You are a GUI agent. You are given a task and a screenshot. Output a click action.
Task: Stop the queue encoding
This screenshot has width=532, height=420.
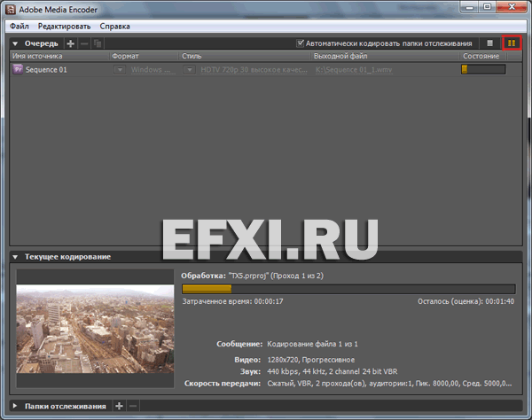[490, 43]
